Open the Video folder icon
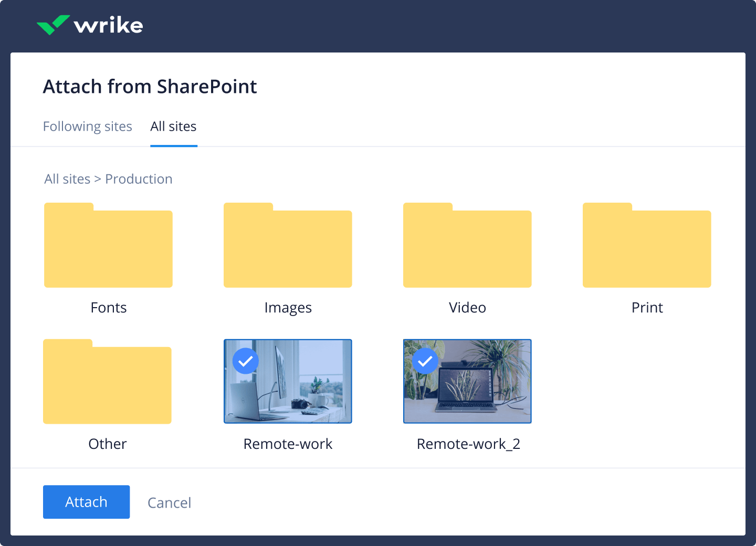Image resolution: width=756 pixels, height=546 pixels. pos(467,245)
